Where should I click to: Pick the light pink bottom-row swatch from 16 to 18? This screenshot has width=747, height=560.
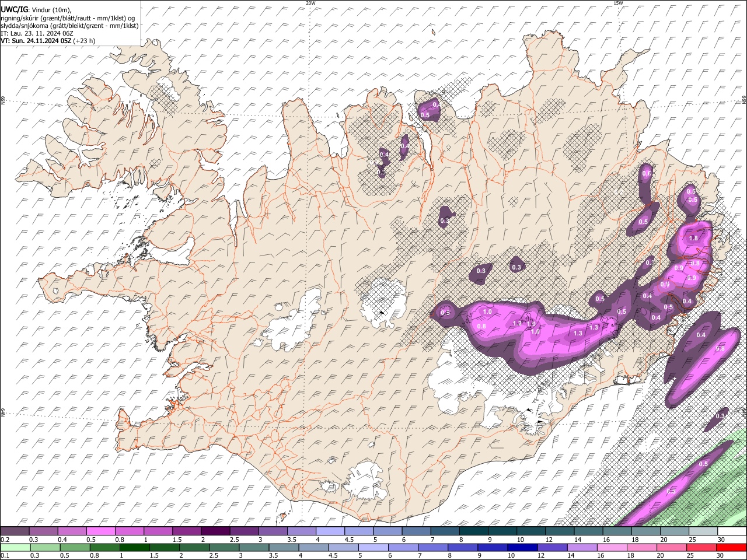612,547
